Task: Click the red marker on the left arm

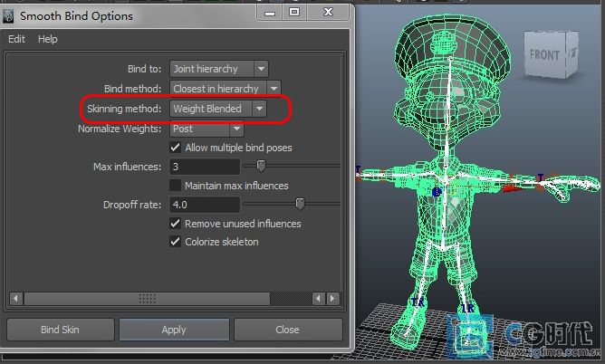Action: coord(513,188)
